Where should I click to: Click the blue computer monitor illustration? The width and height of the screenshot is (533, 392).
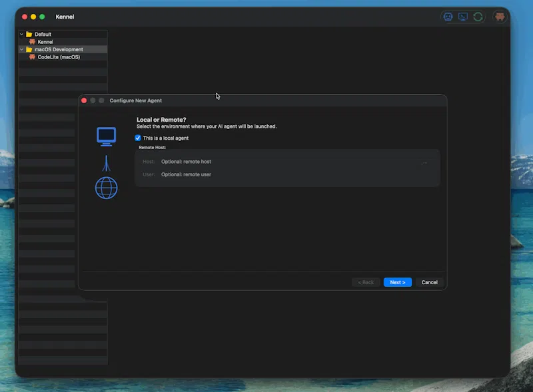coord(107,136)
